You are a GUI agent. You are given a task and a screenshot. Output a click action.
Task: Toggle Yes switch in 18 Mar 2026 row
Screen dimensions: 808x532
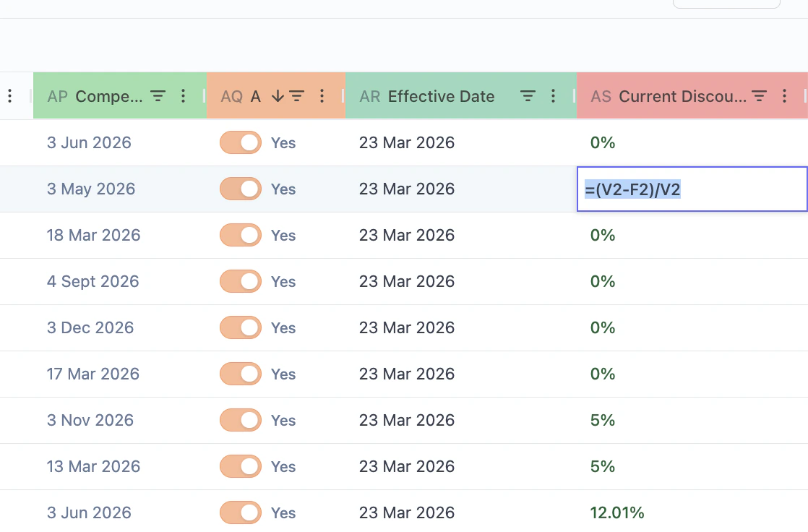tap(241, 235)
